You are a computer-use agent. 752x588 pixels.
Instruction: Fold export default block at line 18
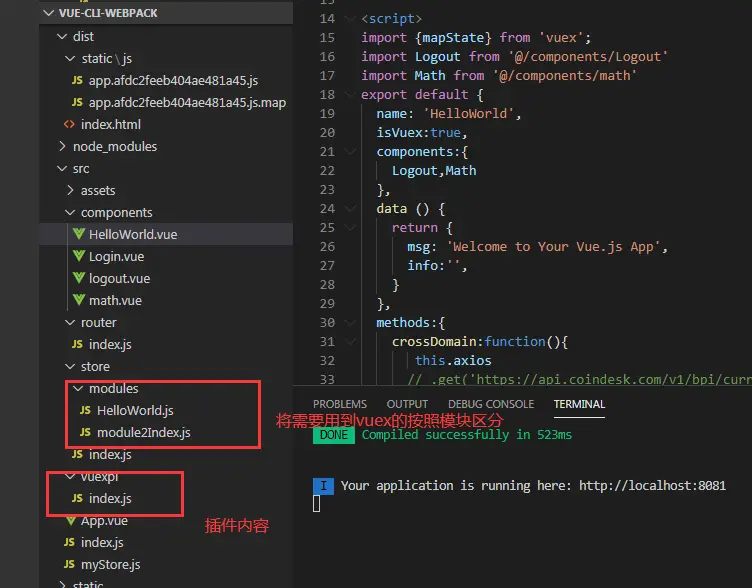pyautogui.click(x=351, y=94)
